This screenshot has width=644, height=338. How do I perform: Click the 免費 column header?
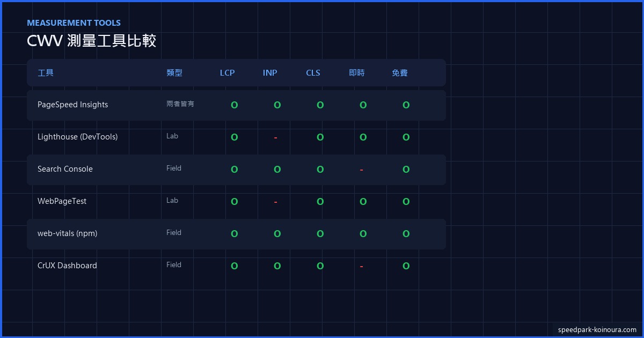400,72
